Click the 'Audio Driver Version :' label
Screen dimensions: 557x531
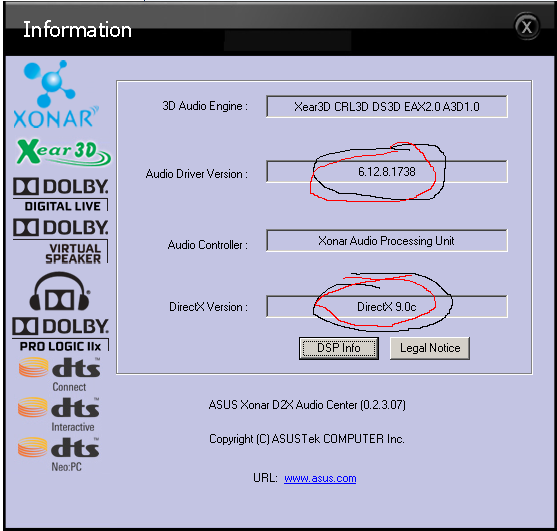click(x=197, y=174)
